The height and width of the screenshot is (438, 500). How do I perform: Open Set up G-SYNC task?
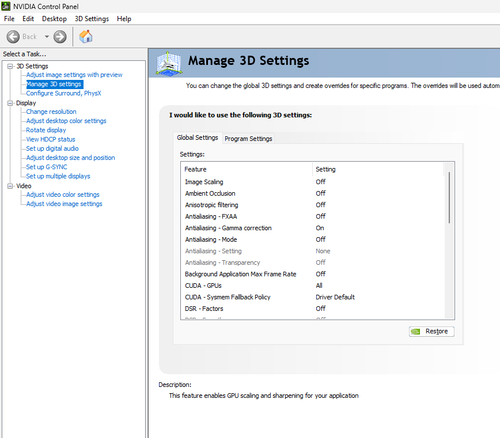(47, 167)
